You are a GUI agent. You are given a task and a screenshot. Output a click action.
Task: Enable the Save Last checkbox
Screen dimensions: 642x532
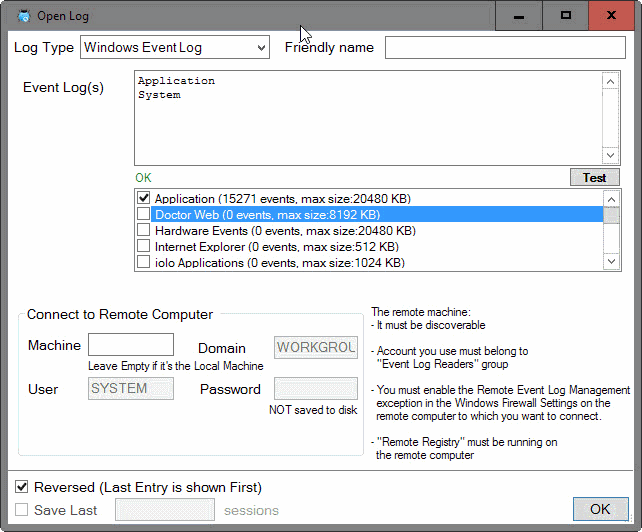pyautogui.click(x=22, y=510)
